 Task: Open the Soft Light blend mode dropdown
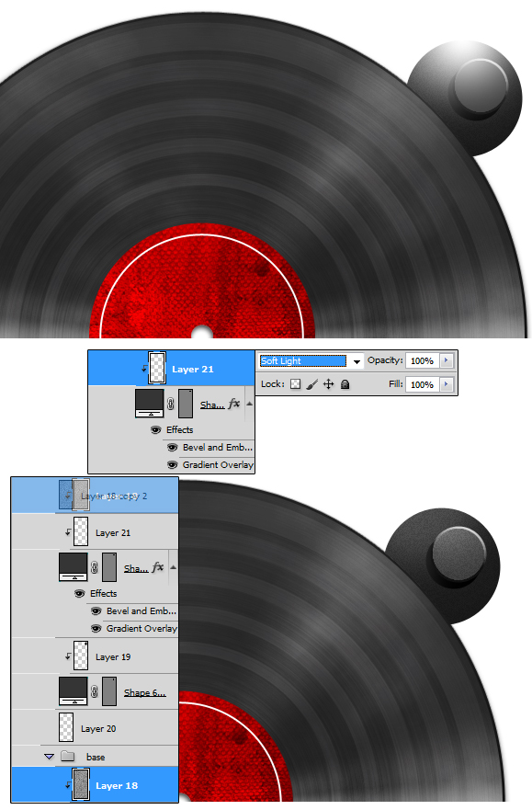click(x=357, y=361)
